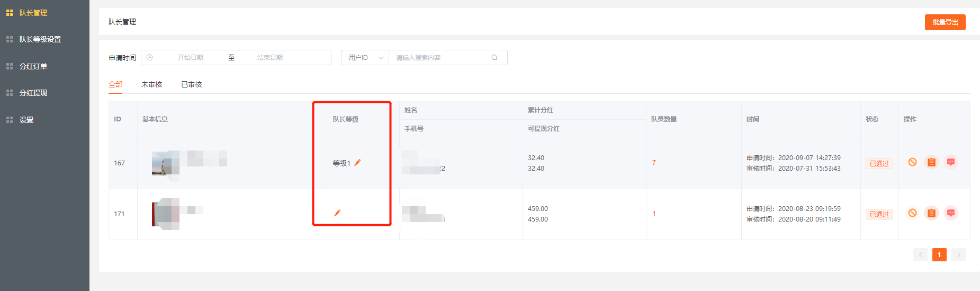Click the message bubble icon for row 167
Viewport: 980px width, 291px height.
[x=951, y=162]
